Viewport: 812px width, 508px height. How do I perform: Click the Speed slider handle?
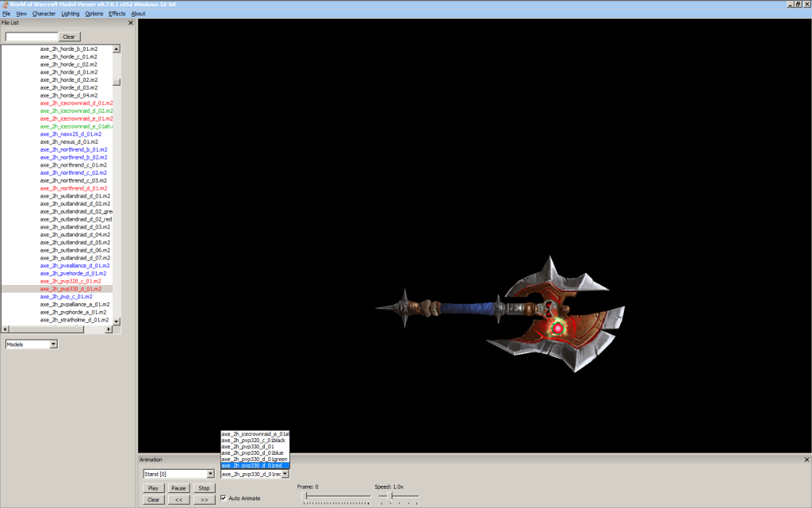[x=392, y=496]
